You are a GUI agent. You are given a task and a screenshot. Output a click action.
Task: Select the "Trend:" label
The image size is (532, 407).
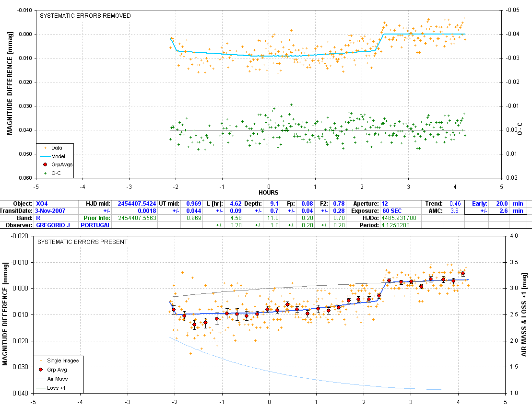point(434,203)
